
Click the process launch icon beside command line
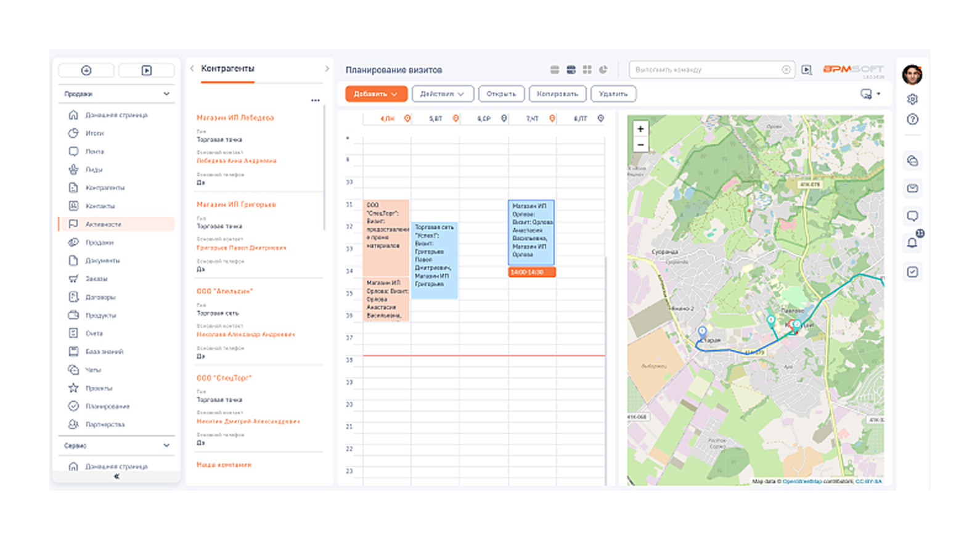pos(806,70)
